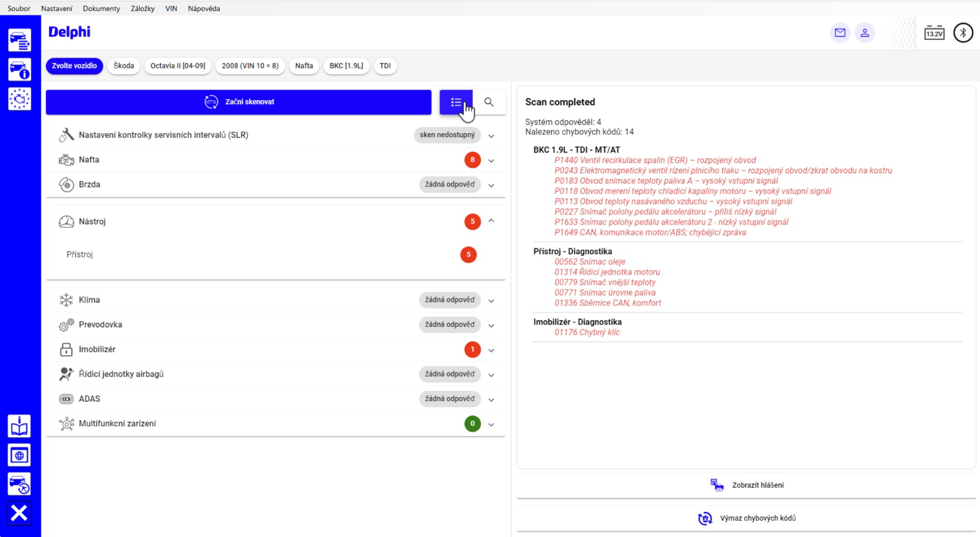Click Výmaz chybových kódů button
Image resolution: width=980 pixels, height=537 pixels.
pos(746,518)
